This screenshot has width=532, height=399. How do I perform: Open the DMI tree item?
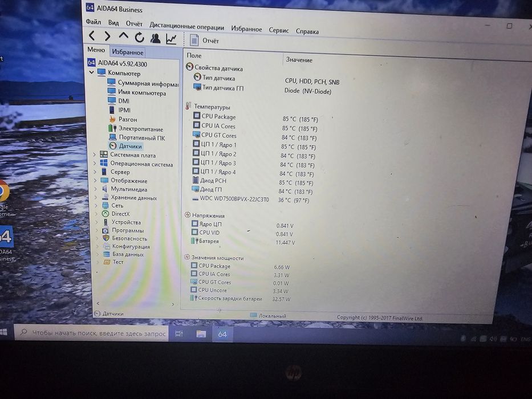(119, 101)
